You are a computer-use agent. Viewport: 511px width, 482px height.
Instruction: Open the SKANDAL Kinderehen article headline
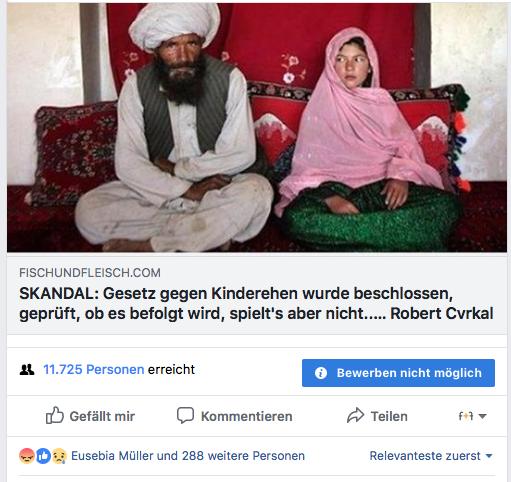(x=256, y=303)
